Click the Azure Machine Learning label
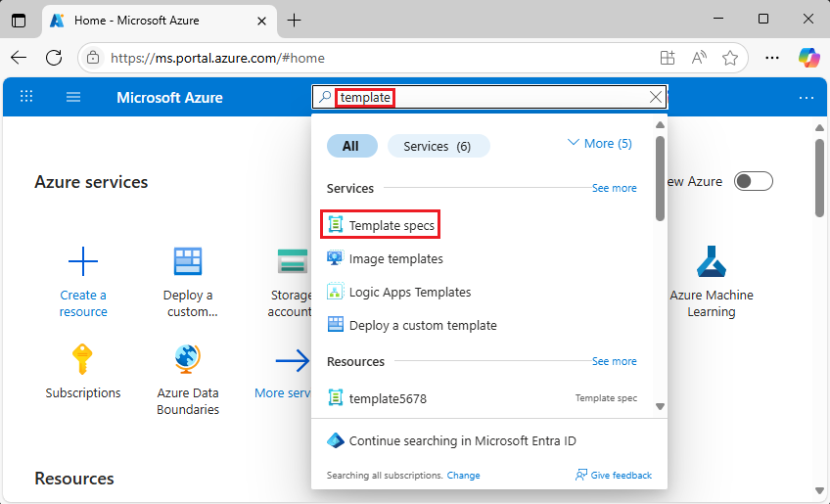830x504 pixels. (x=712, y=303)
